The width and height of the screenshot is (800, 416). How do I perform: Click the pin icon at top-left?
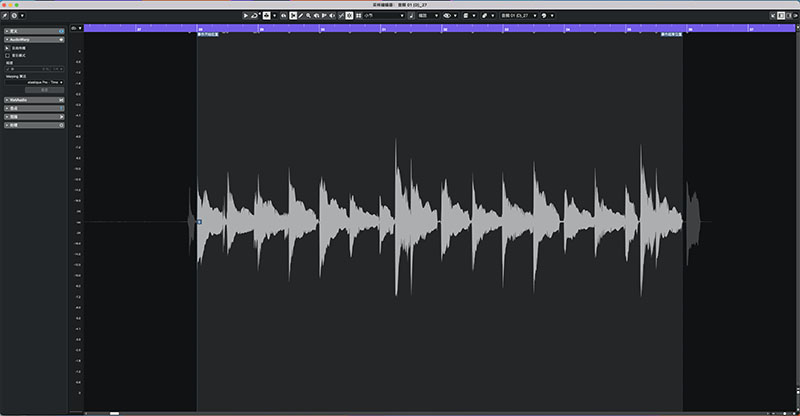pos(5,16)
